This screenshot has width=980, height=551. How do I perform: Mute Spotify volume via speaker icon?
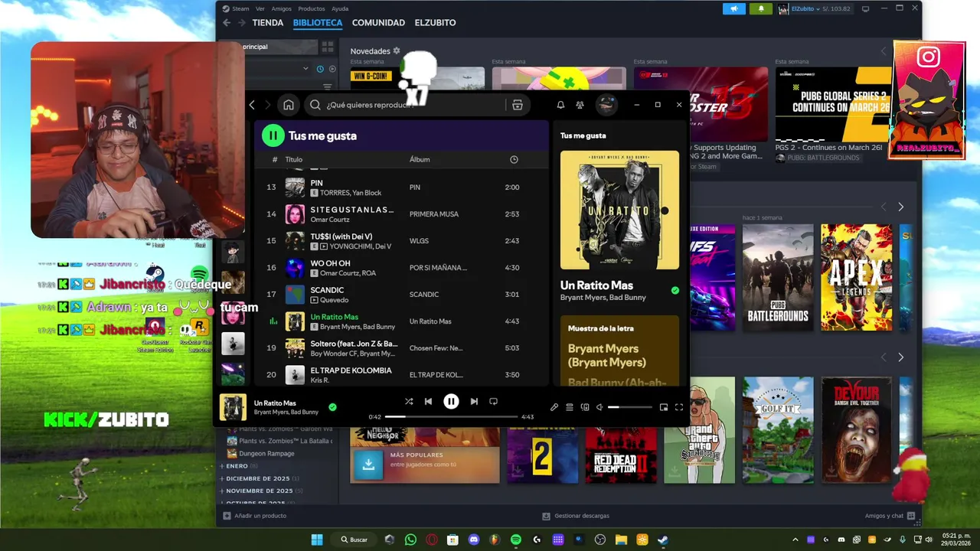pyautogui.click(x=599, y=407)
